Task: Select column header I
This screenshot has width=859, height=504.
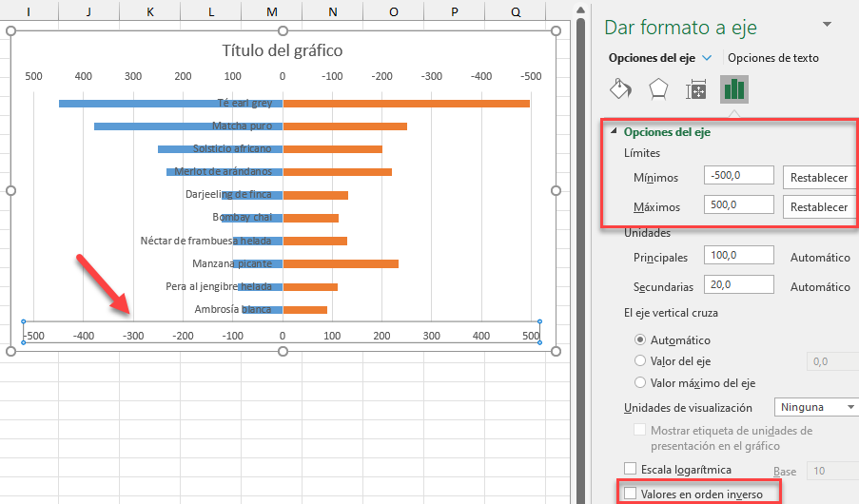Action: [29, 11]
